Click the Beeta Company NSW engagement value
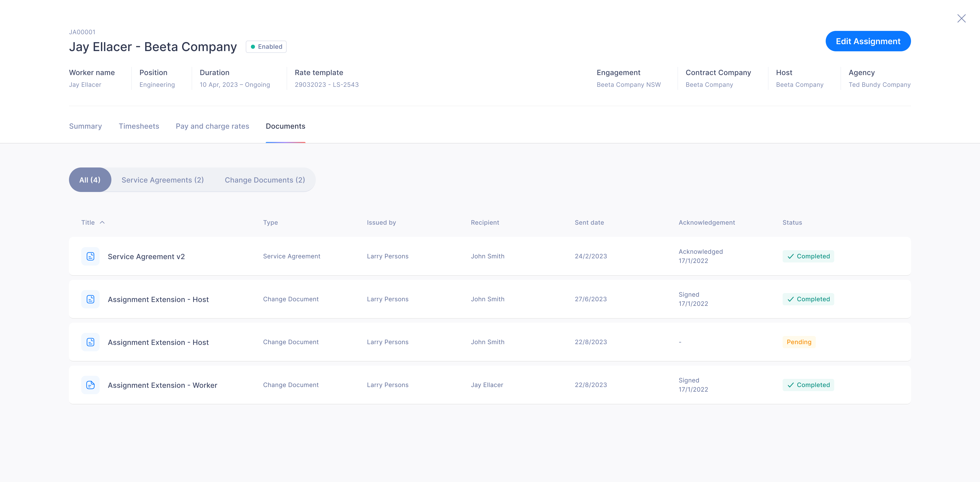Viewport: 980px width, 482px height. coord(628,85)
